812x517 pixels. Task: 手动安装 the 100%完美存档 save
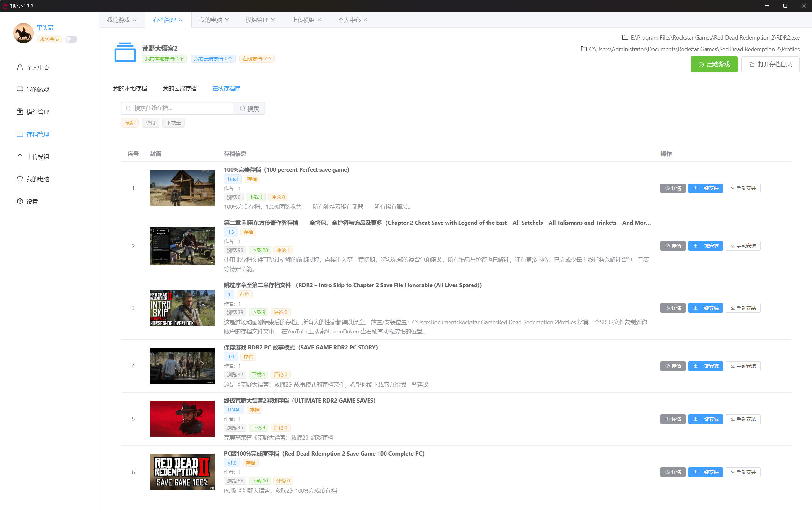[743, 188]
